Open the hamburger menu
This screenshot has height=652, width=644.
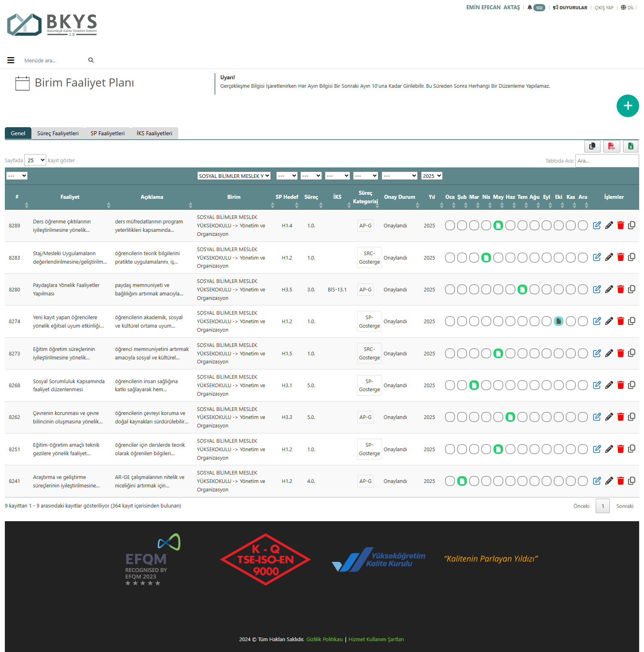11,60
